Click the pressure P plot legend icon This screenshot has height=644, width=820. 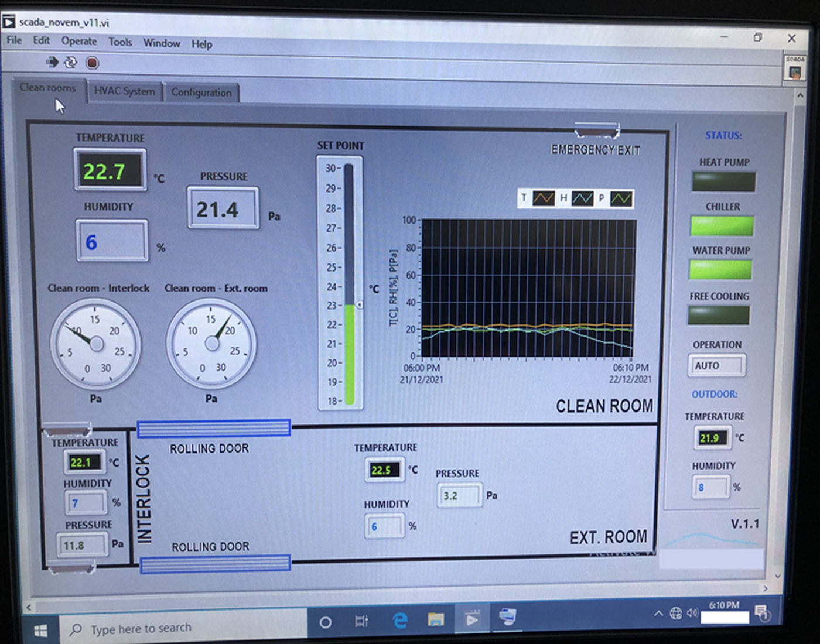[621, 199]
